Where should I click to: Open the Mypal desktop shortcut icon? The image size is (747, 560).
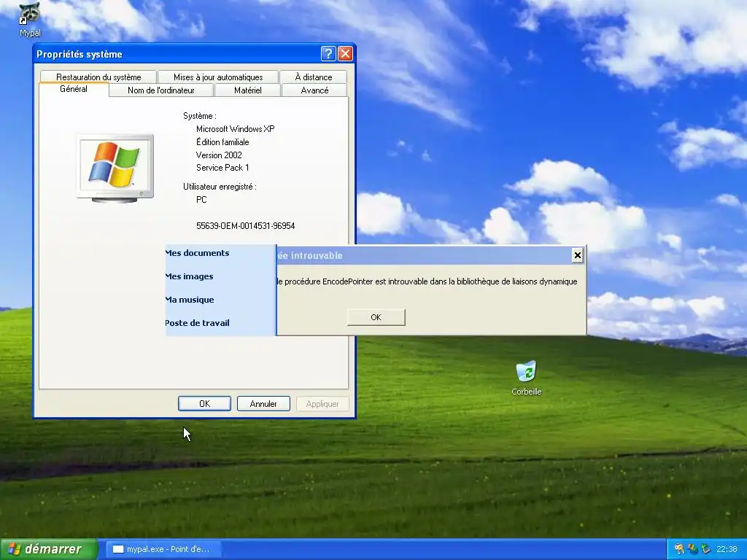click(x=29, y=19)
